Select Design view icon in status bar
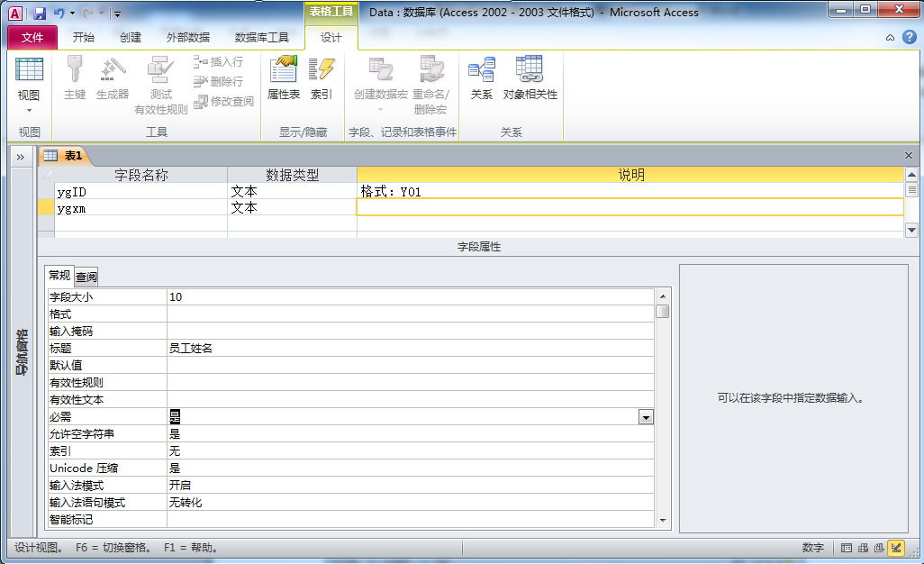Screen dimensions: 924x564 point(896,548)
